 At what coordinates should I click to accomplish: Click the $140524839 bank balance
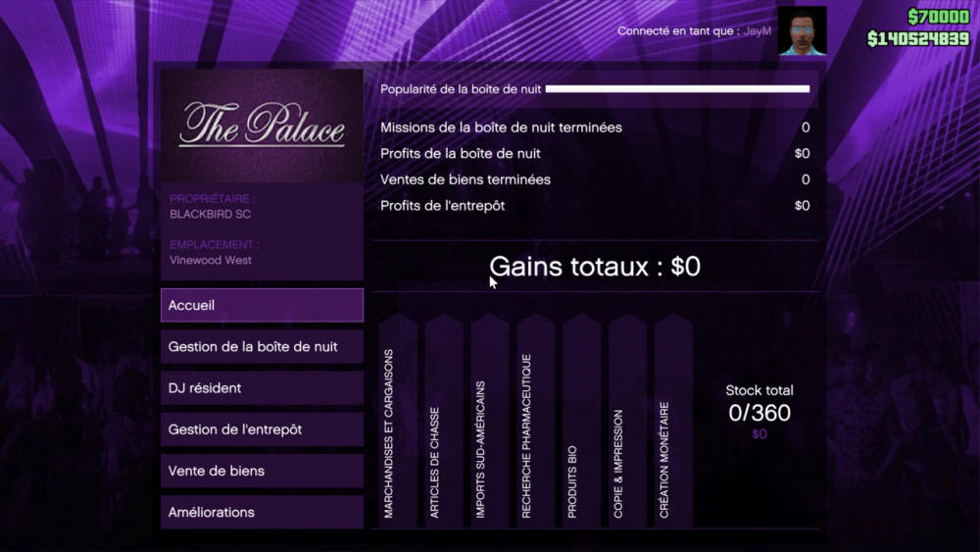[917, 39]
